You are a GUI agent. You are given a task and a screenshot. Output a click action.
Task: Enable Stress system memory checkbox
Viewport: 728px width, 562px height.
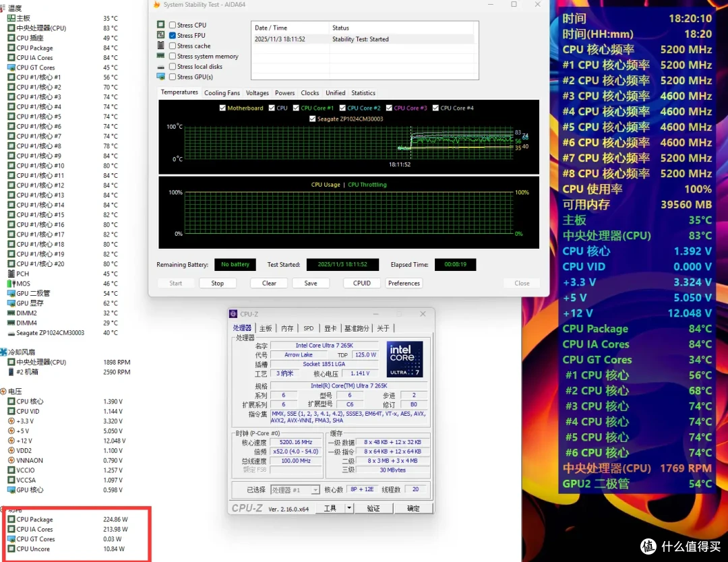point(173,56)
